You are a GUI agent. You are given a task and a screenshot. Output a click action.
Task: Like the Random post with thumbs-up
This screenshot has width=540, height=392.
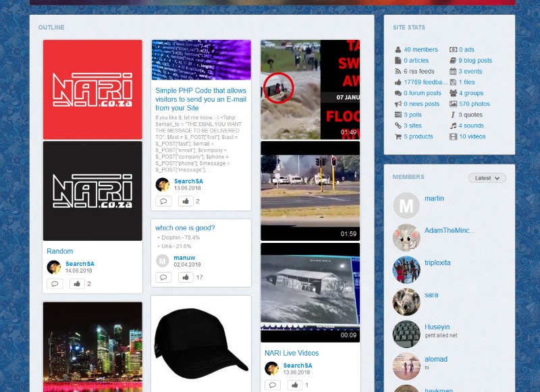[x=77, y=284]
